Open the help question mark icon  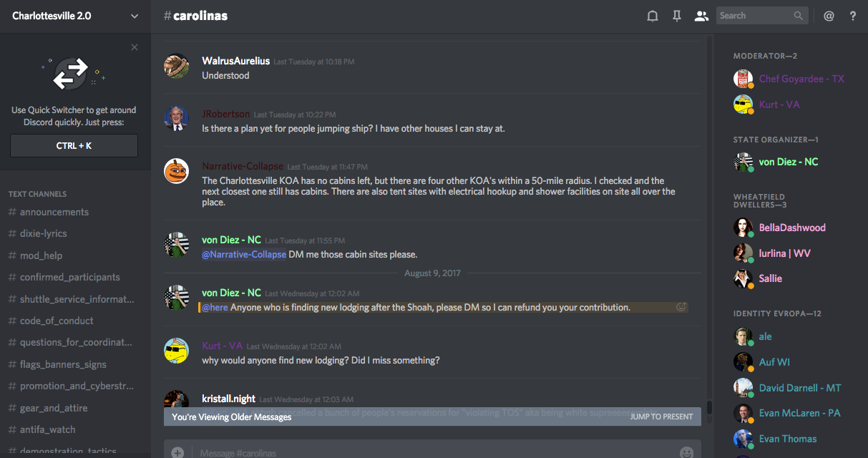[x=853, y=16]
